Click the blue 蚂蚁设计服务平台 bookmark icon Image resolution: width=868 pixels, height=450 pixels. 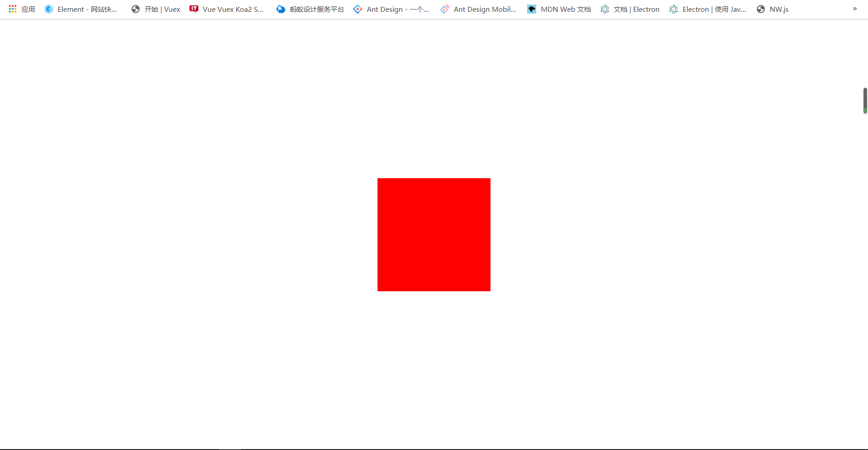click(281, 9)
